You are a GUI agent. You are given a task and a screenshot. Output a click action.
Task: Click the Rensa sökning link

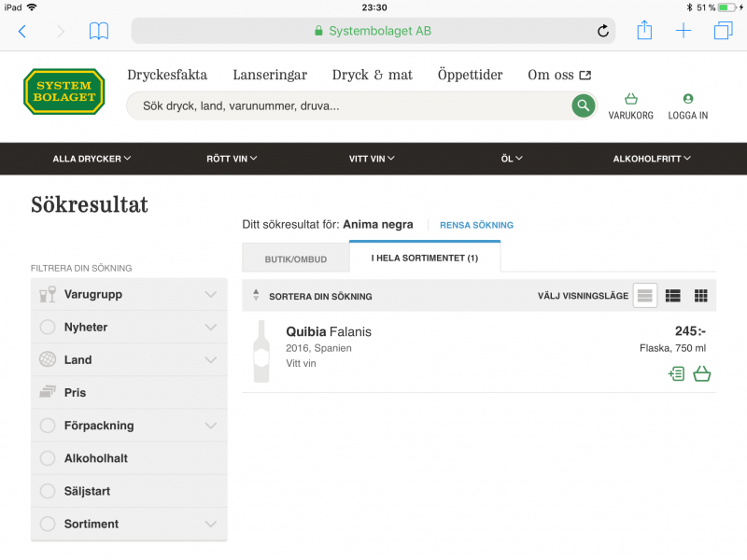coord(476,225)
